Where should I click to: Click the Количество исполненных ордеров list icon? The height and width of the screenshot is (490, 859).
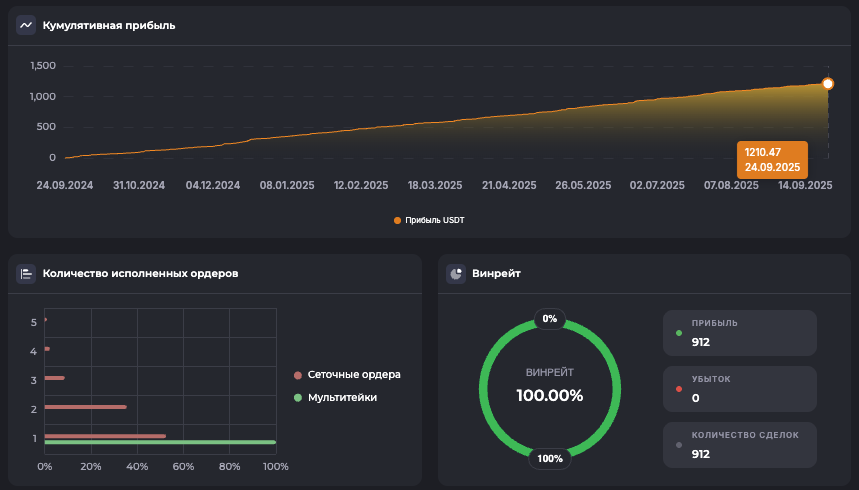(x=26, y=273)
